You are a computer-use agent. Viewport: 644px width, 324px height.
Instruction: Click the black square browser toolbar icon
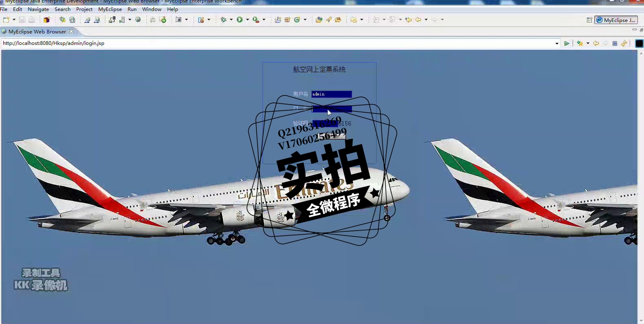tap(639, 43)
